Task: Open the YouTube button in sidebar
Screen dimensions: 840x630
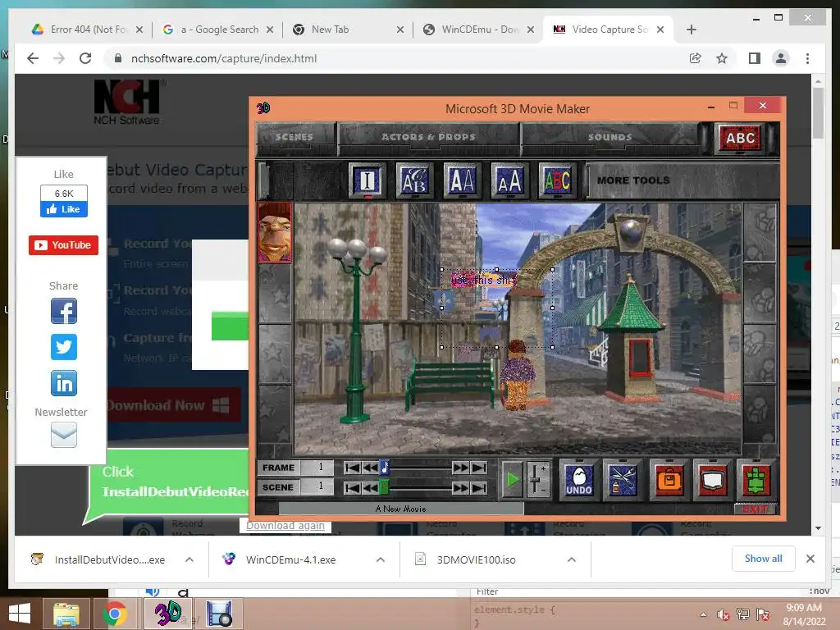Action: (x=64, y=244)
